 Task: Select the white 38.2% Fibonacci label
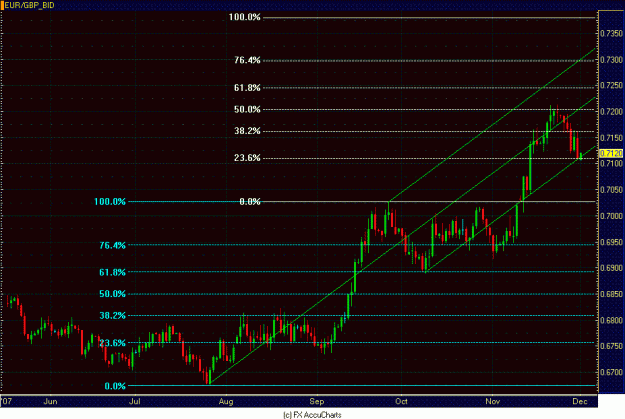247,131
